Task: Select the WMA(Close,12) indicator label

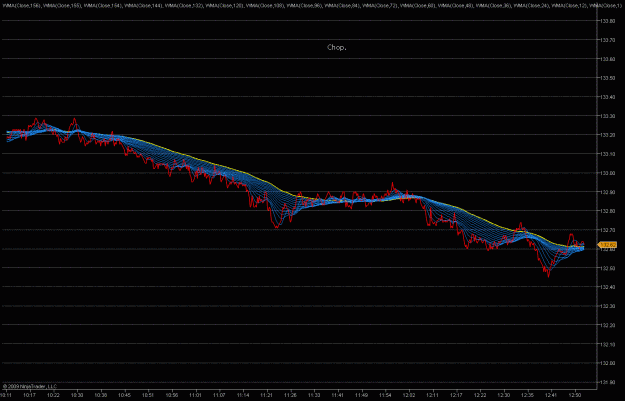Action: click(569, 6)
